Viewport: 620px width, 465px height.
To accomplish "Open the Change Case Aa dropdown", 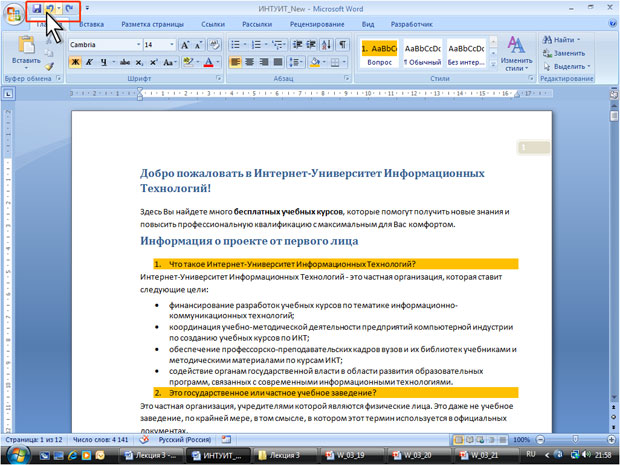I will (x=169, y=62).
